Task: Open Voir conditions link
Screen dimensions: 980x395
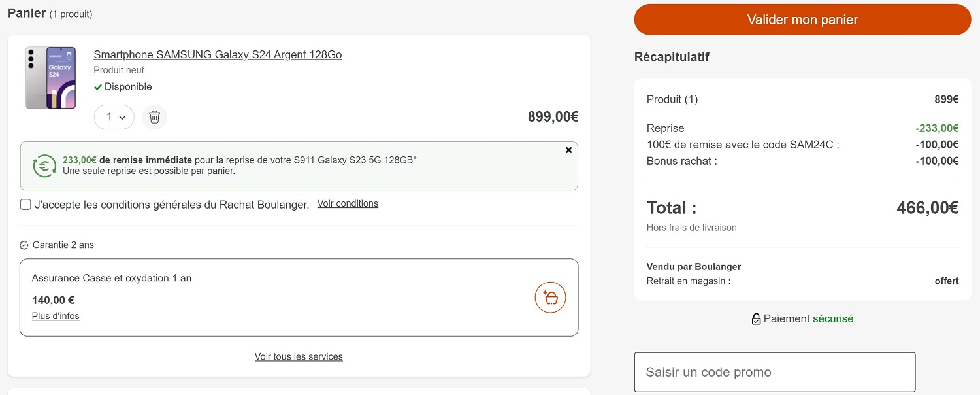Action: coord(348,204)
